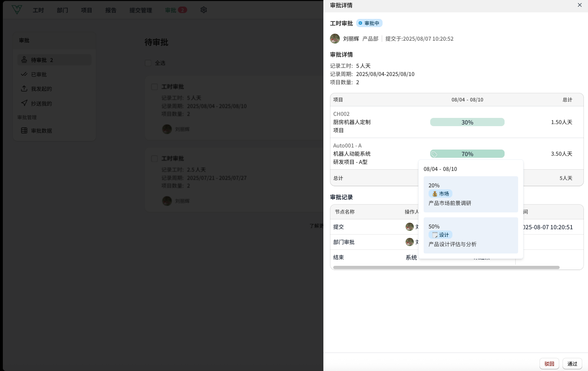The image size is (588, 371).
Task: Click the 30% progress bar for CH002
Action: coord(467,122)
